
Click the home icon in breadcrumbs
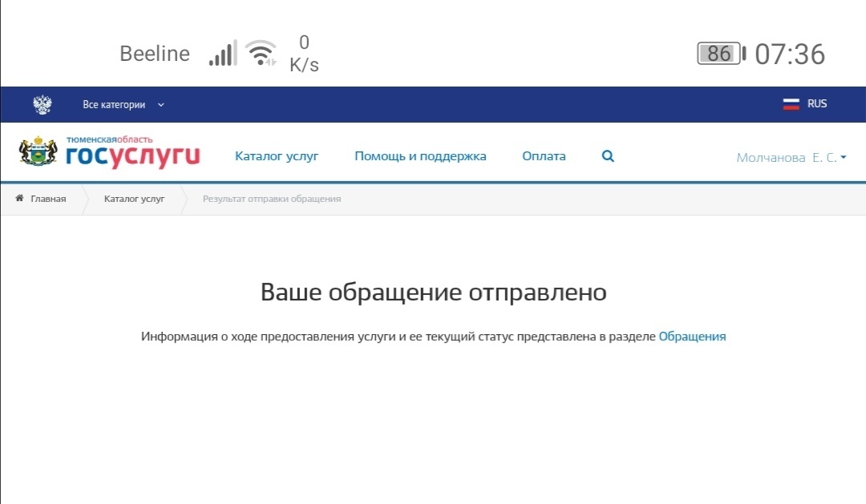pos(20,199)
